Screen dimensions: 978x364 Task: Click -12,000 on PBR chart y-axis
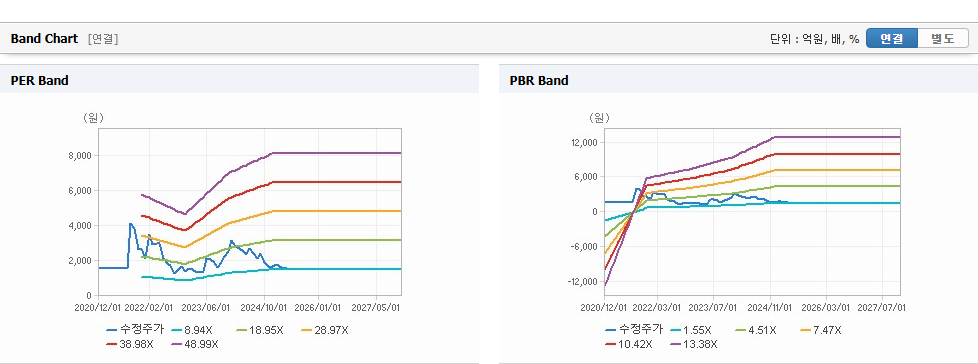pyautogui.click(x=582, y=281)
